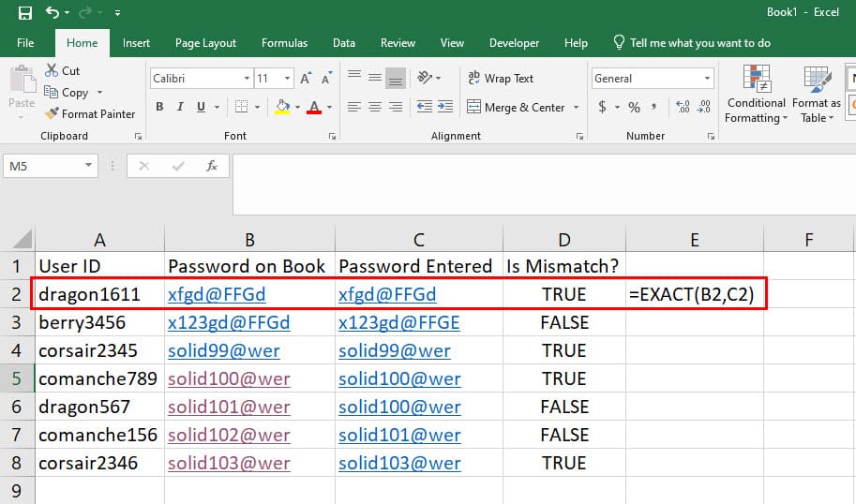Expand the Merge & Center options arrow

tap(577, 108)
